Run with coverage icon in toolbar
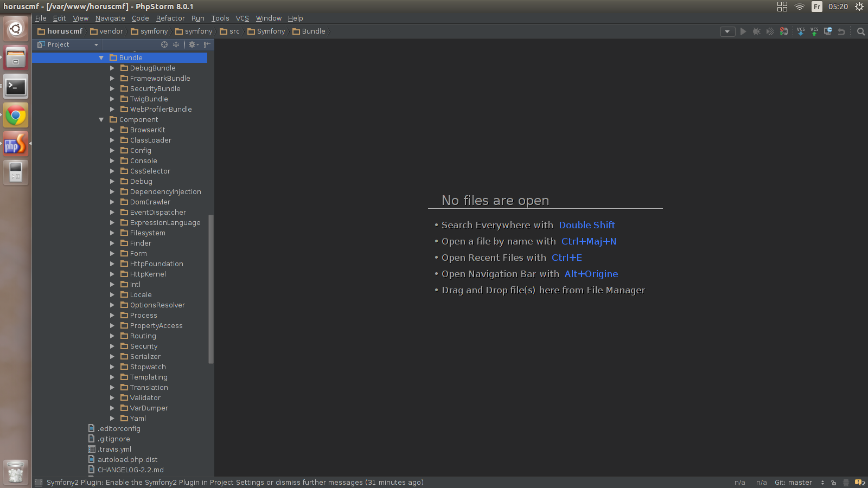The width and height of the screenshot is (868, 488). (x=770, y=31)
